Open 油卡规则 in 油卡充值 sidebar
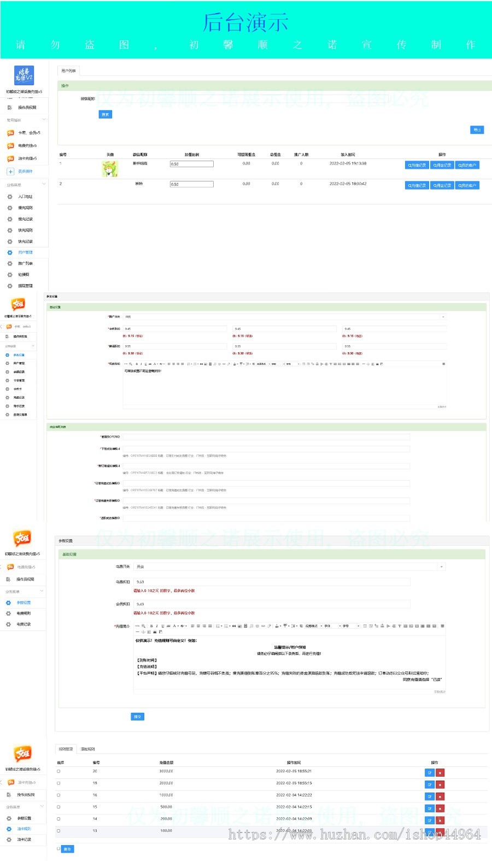492x868 pixels. tap(19, 829)
